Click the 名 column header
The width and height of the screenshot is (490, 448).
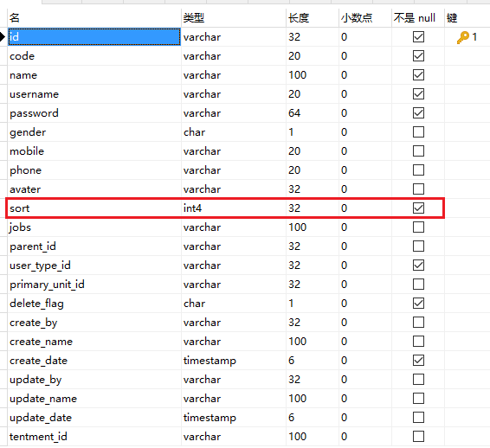tap(94, 18)
